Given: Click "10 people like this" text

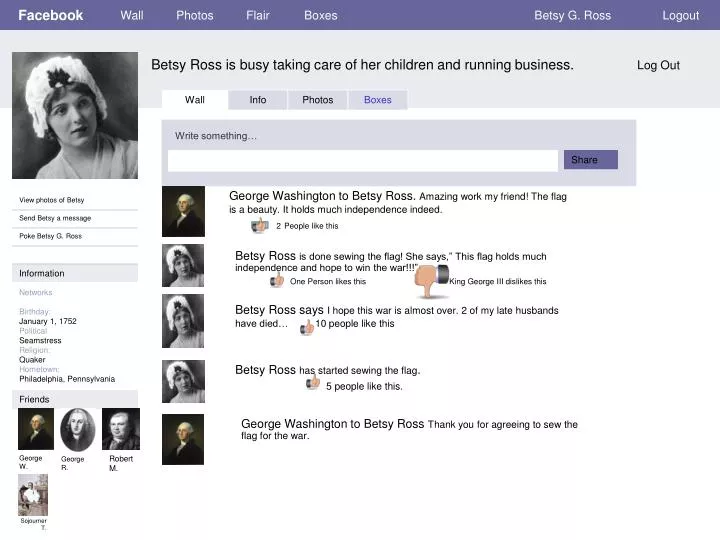Looking at the screenshot, I should tap(354, 324).
